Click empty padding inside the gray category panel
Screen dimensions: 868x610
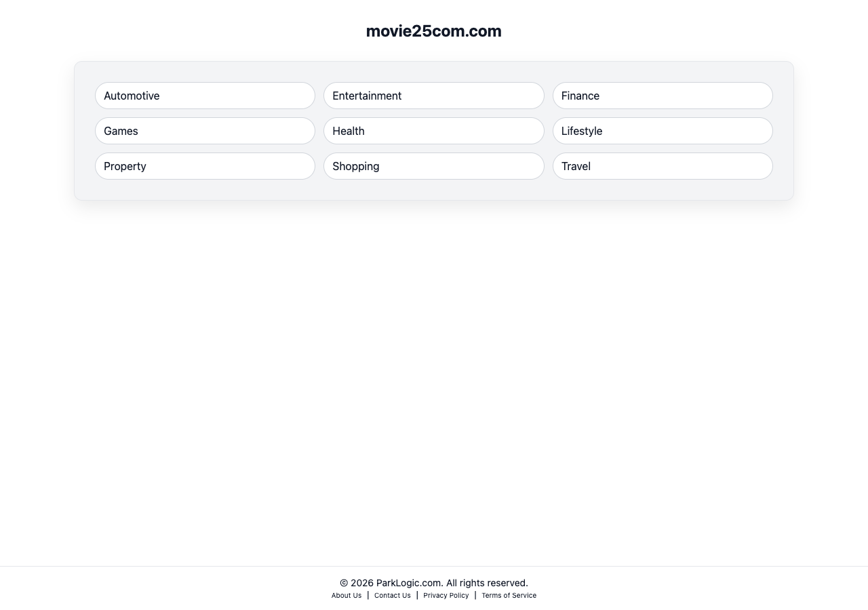point(434,190)
